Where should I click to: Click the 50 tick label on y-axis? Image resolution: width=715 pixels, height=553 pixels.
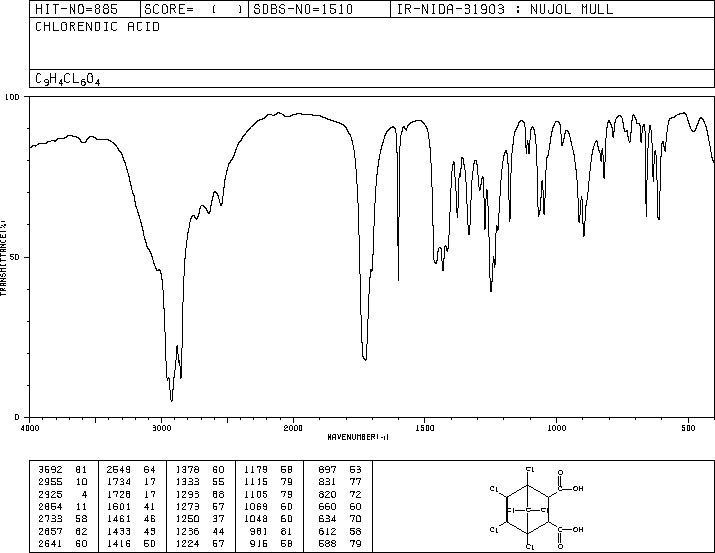point(15,257)
